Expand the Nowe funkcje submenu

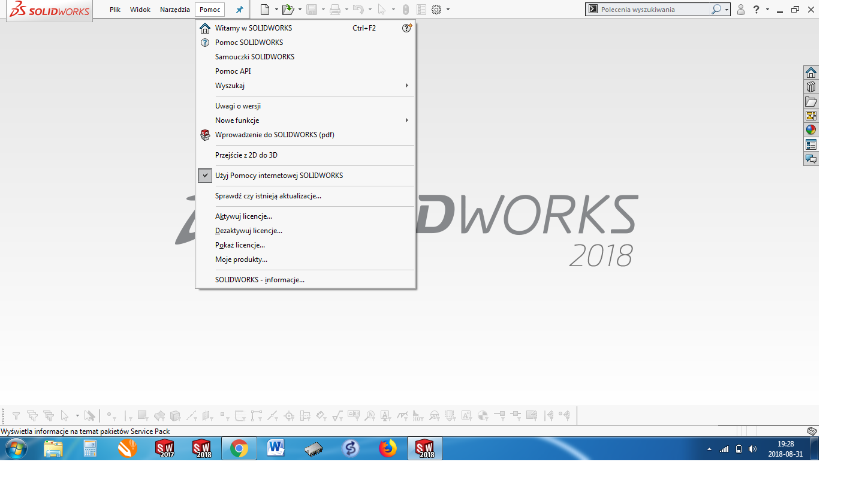point(406,120)
